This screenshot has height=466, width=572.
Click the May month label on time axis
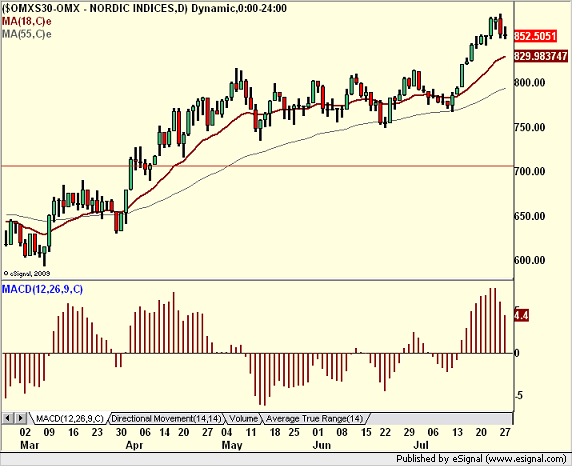point(232,445)
